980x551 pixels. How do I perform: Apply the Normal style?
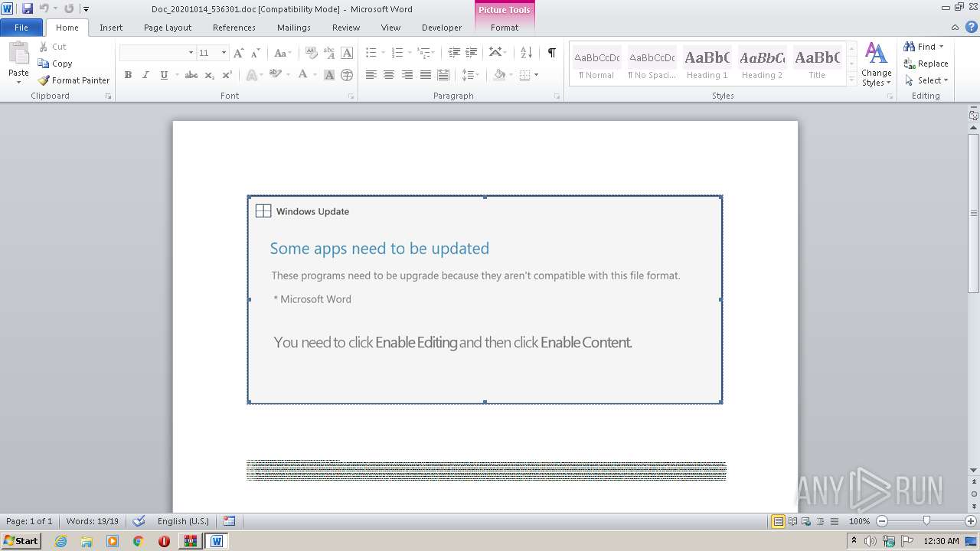(596, 64)
